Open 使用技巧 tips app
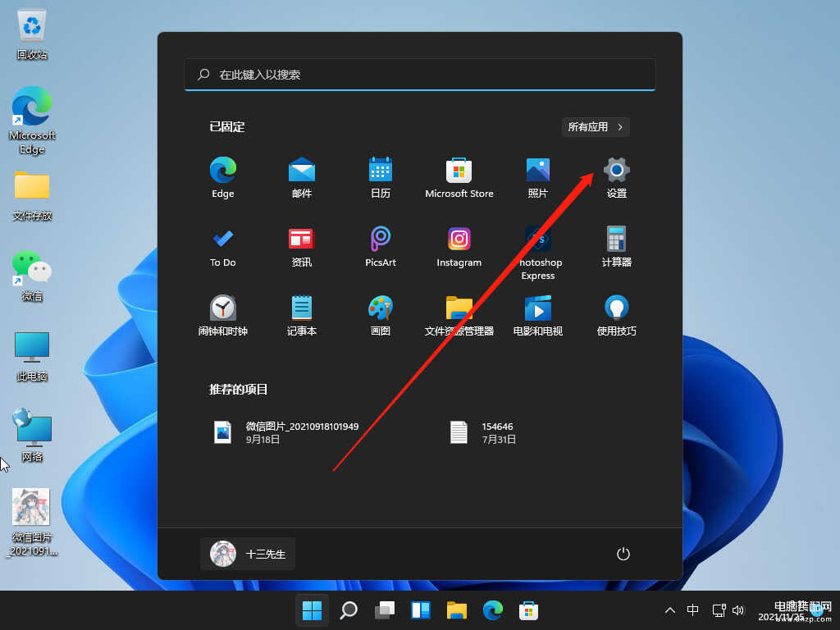The width and height of the screenshot is (840, 630). click(x=617, y=316)
